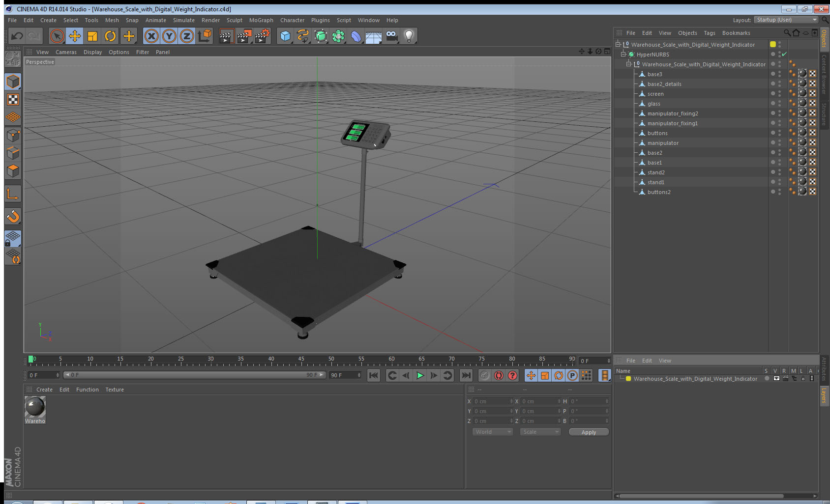Add a Light object

pos(409,36)
